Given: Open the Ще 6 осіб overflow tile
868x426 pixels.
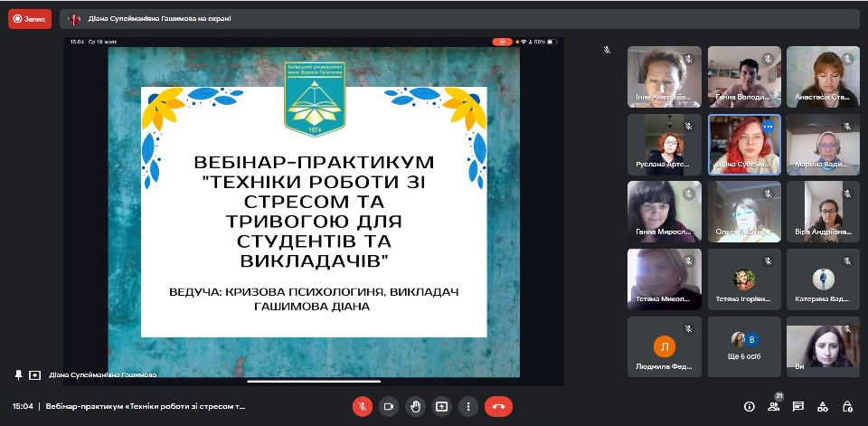Looking at the screenshot, I should 744,346.
